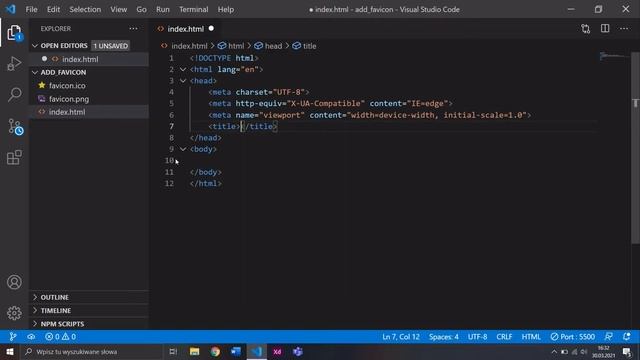640x360 pixels.
Task: Click the VS Code logo icon
Action: [x=11, y=9]
